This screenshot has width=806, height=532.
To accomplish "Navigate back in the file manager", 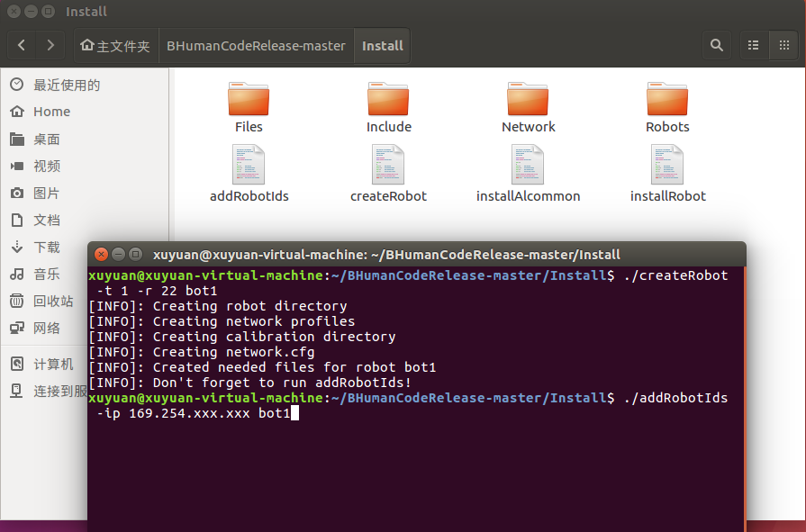I will click(21, 44).
